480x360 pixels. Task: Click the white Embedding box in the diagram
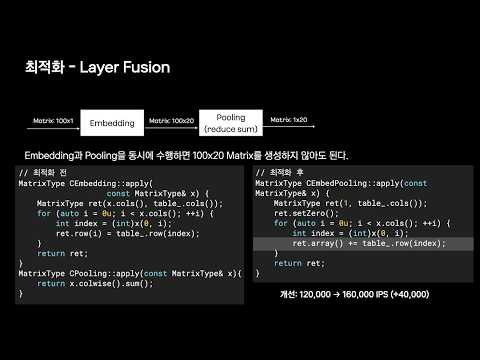point(112,123)
